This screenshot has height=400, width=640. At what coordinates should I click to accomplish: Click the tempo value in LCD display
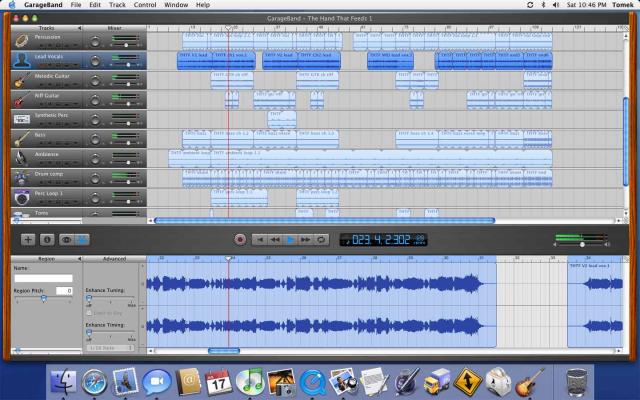(x=420, y=240)
